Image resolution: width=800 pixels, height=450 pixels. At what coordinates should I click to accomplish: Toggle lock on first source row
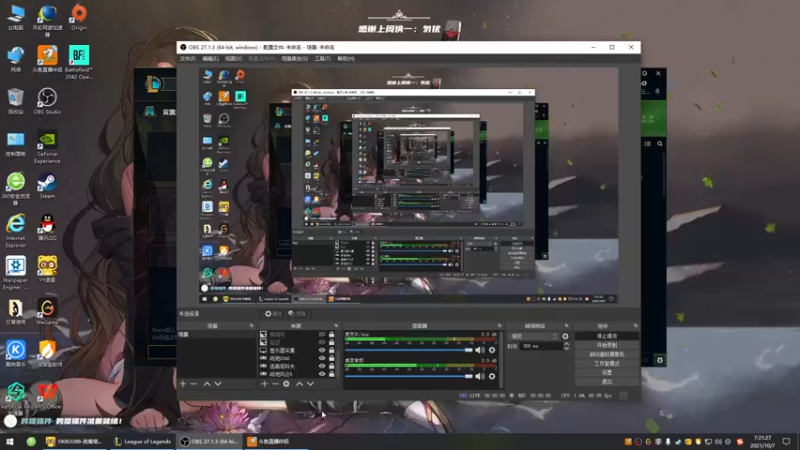coord(332,335)
